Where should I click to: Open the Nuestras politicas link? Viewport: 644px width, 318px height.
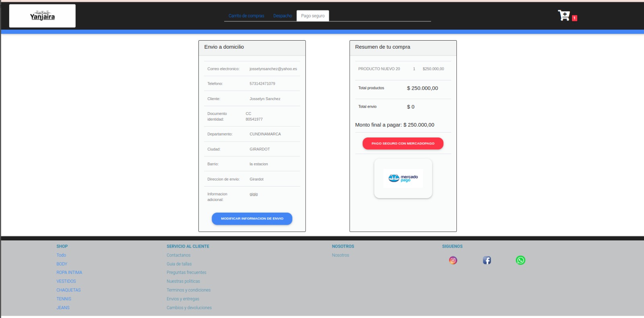point(183,281)
